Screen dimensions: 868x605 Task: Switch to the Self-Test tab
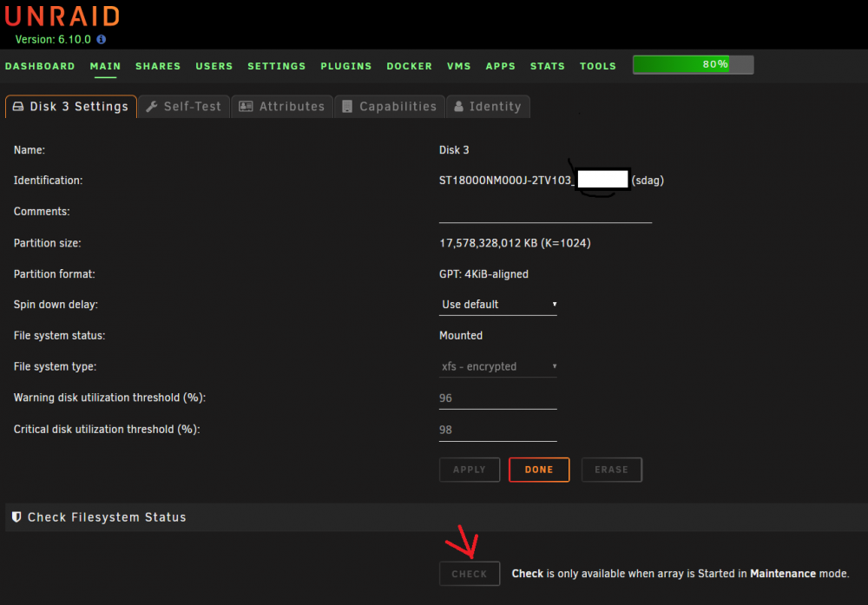pos(184,106)
